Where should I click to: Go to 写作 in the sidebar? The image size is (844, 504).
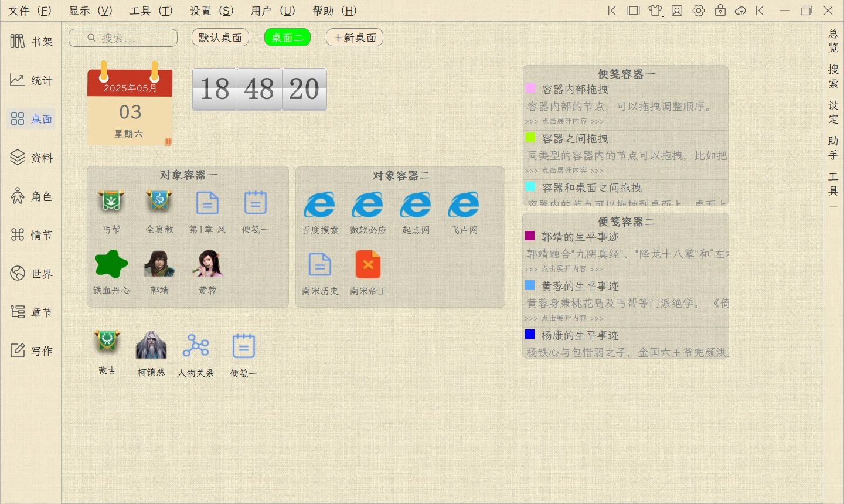(x=32, y=351)
